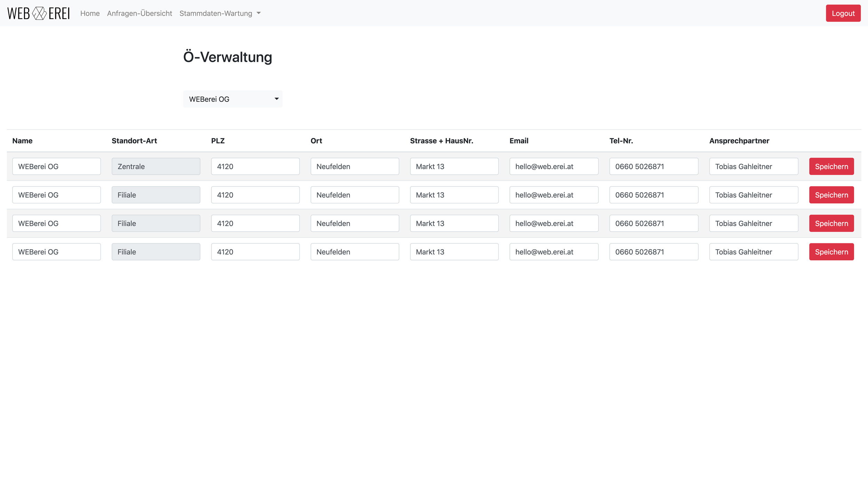Click Email field in first Filiale row
The height and width of the screenshot is (488, 868).
pos(554,195)
